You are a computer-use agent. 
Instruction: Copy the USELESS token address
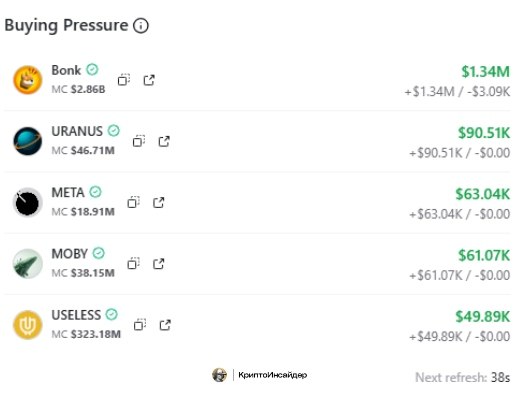coord(140,325)
